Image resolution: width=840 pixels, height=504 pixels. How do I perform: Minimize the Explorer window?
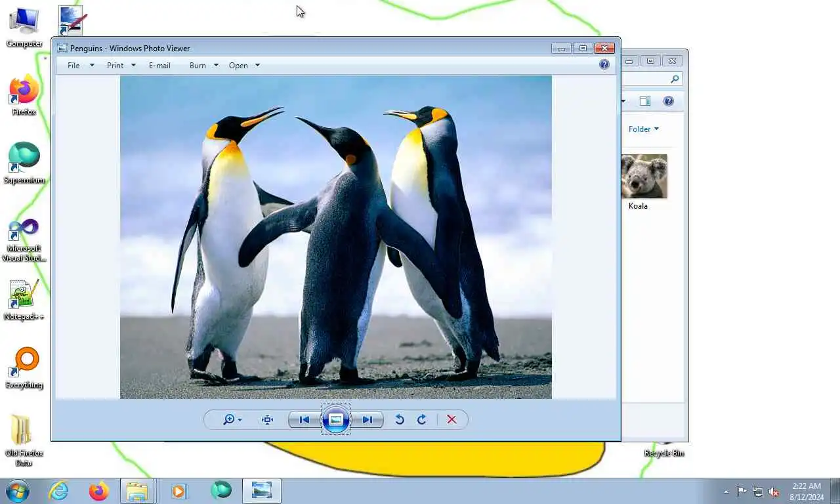pyautogui.click(x=629, y=61)
